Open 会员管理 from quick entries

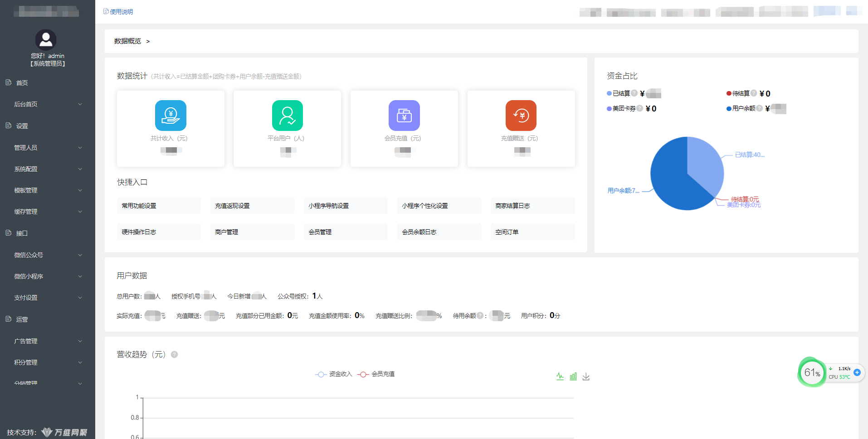(346, 232)
